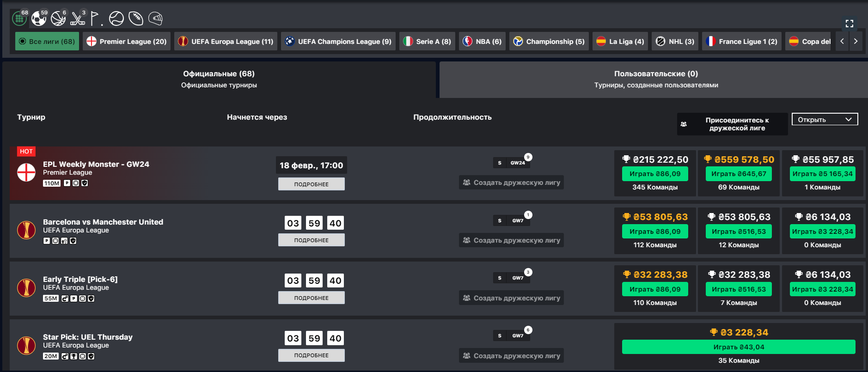This screenshot has width=868, height=372.
Task: Play Barcelona vs Manchester United for ₴3 228,34
Action: (x=823, y=232)
